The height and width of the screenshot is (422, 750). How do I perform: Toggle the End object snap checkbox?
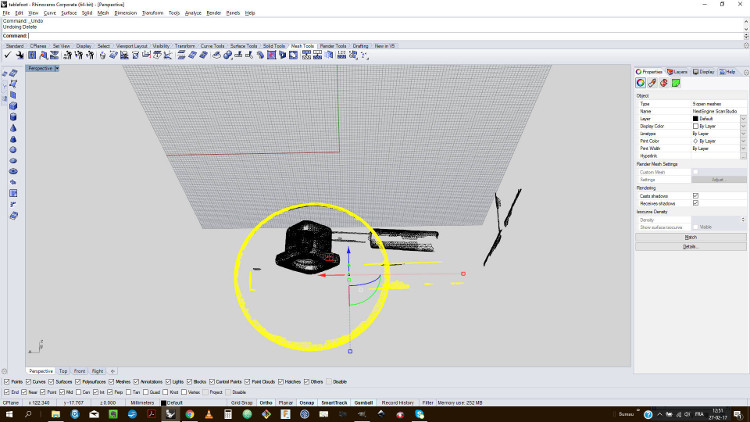(x=7, y=392)
